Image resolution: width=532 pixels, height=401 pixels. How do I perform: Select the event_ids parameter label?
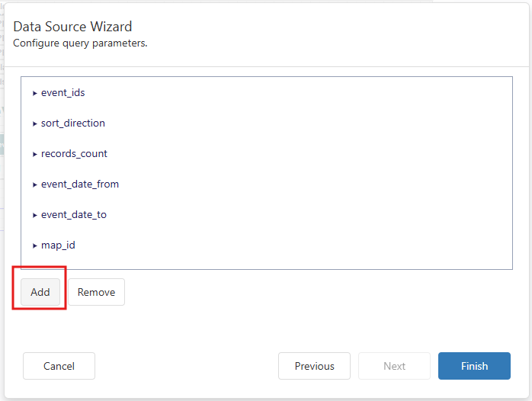[63, 93]
